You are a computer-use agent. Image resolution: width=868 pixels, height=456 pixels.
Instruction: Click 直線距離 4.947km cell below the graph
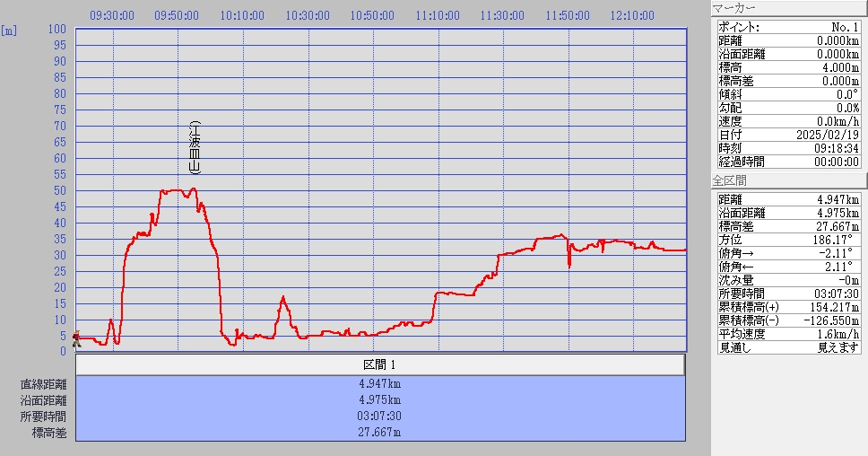(x=379, y=384)
